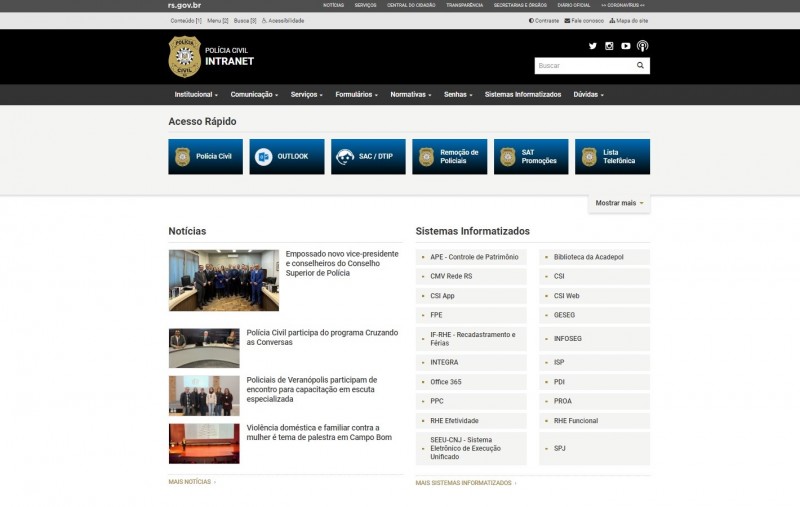
Task: Expand the Institucional menu
Action: (196, 94)
